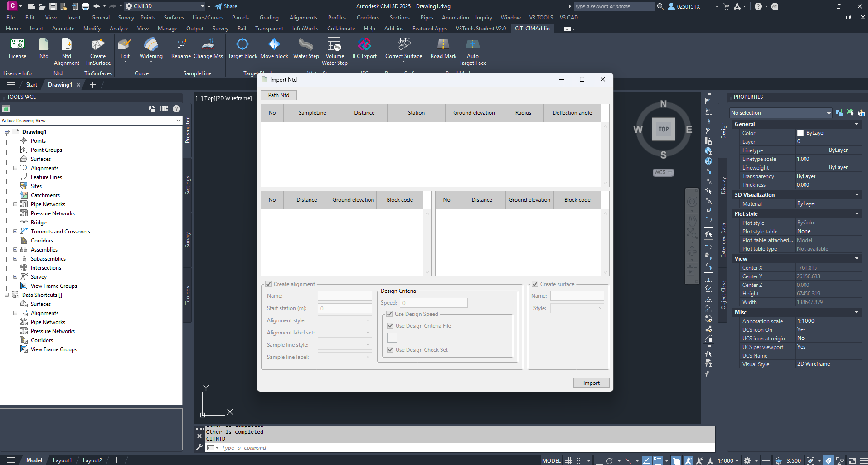
Task: Open the surface Style dropdown
Action: pos(577,308)
